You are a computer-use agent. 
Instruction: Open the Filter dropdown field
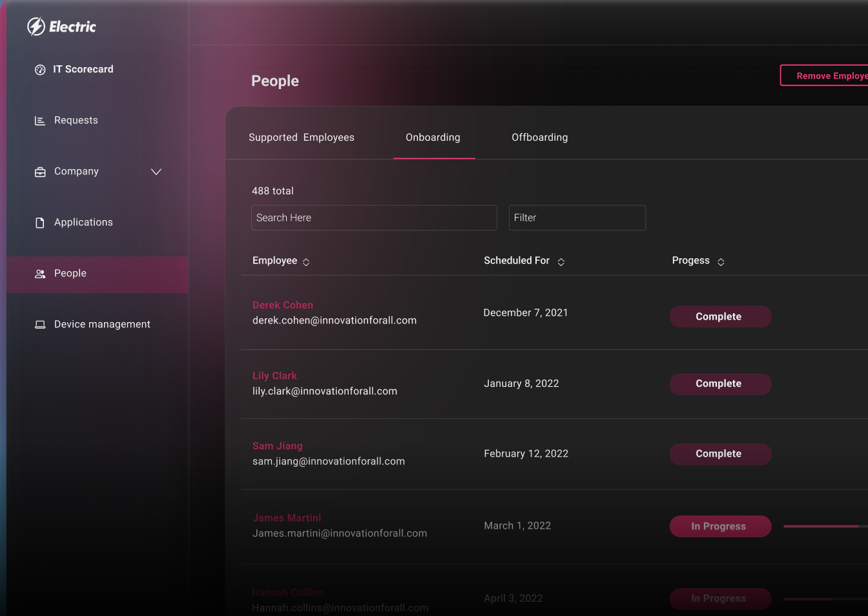click(577, 218)
